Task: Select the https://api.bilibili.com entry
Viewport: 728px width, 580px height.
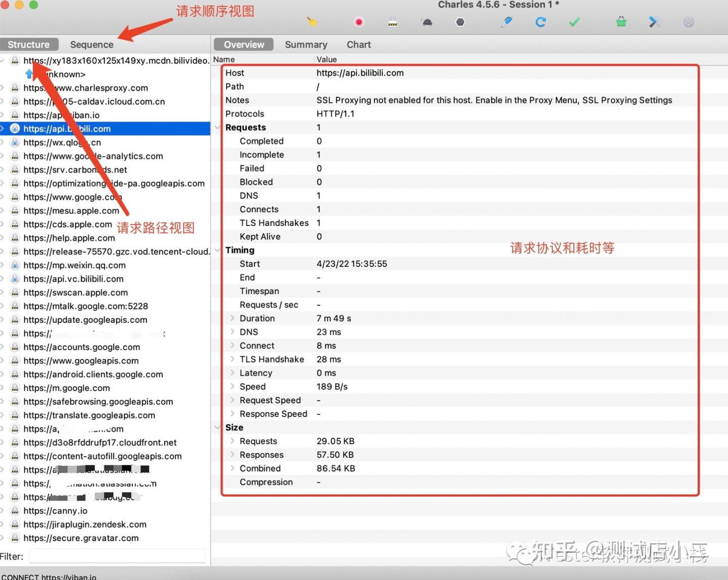Action: 66,128
